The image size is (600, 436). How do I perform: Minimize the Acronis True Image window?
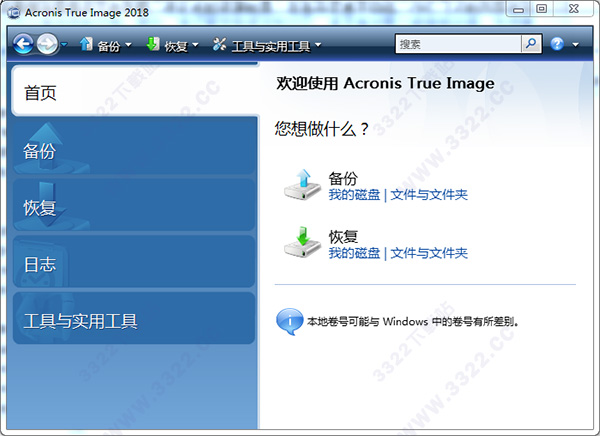[518, 9]
